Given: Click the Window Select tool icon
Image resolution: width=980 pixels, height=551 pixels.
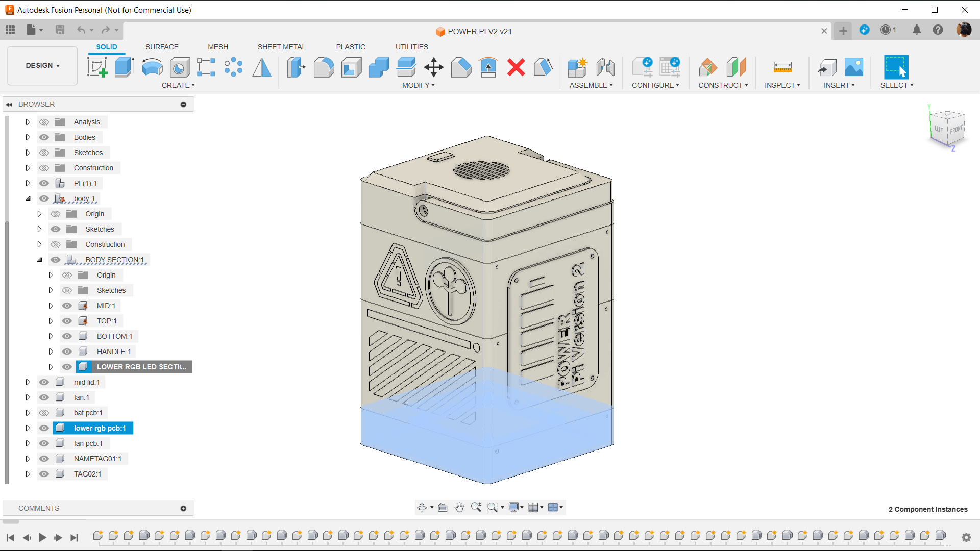Looking at the screenshot, I should point(896,67).
